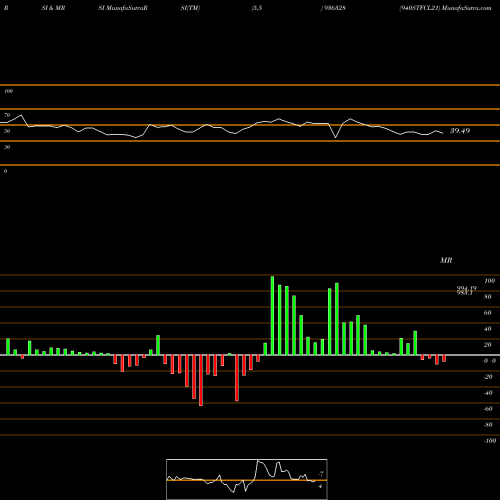The image size is (500, 500).
Task: Click the overlapping 994.19 price value
Action: 467,288
